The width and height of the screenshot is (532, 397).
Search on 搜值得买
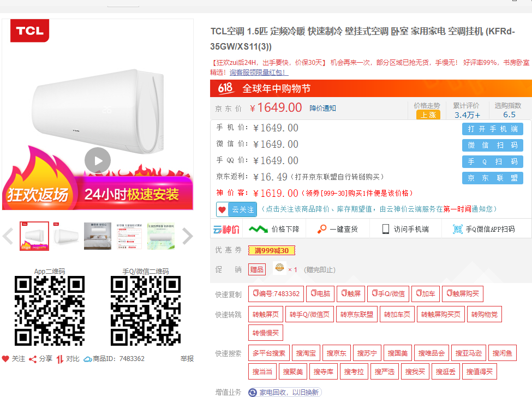coord(480,371)
